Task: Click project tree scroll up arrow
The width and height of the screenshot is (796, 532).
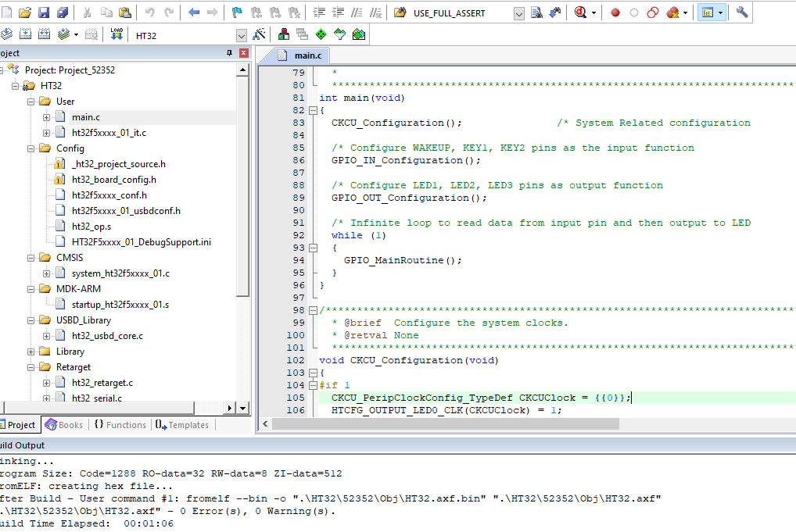Action: [x=242, y=70]
